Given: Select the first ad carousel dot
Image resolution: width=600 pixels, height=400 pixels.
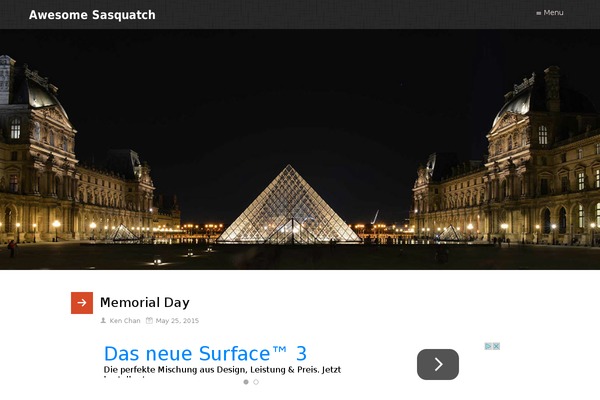Looking at the screenshot, I should coord(246,382).
